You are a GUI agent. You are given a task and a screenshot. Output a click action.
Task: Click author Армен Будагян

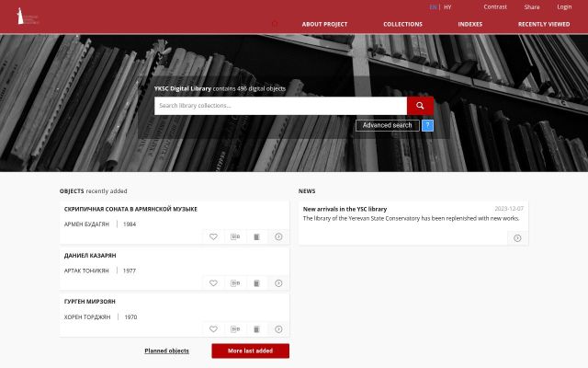point(86,224)
